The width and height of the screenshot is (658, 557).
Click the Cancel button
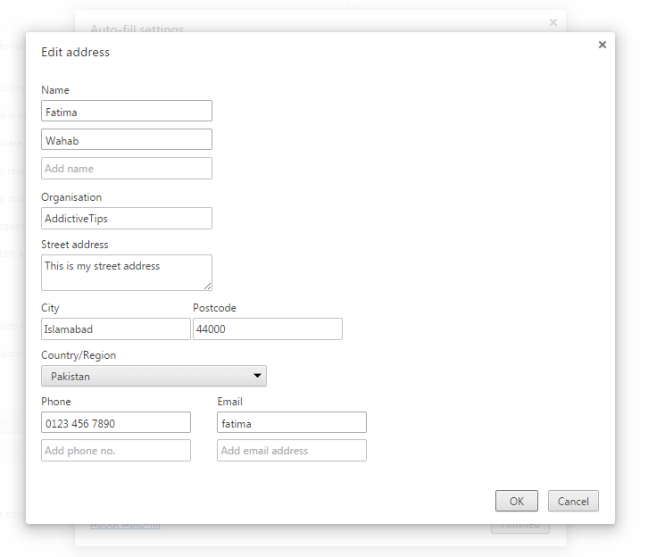click(x=573, y=501)
